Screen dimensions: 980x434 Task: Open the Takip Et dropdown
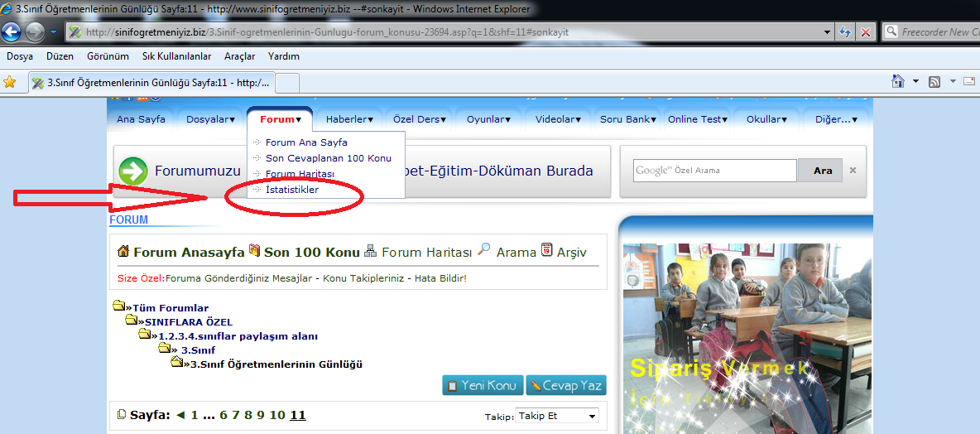(556, 416)
